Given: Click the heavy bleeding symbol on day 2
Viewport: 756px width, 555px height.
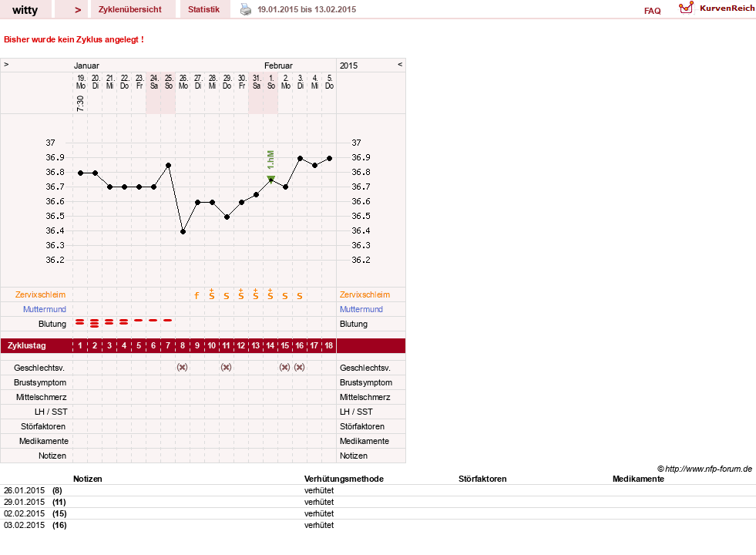Looking at the screenshot, I should coord(95,323).
